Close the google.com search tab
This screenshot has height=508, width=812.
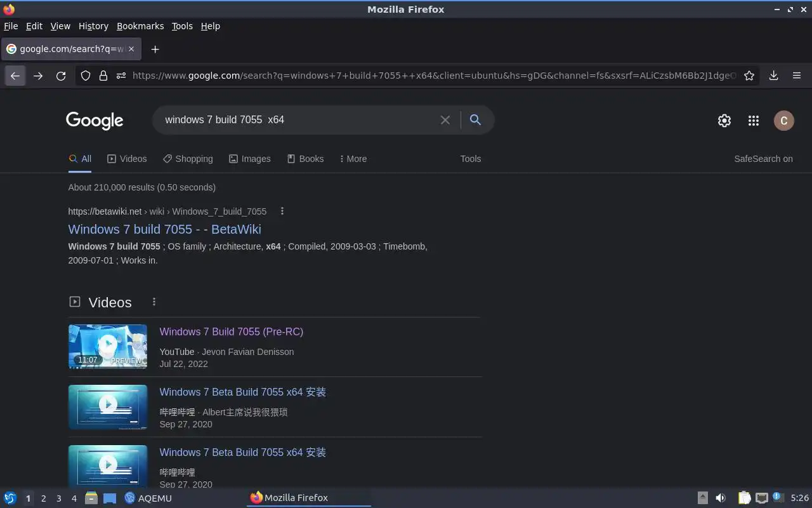(x=131, y=49)
